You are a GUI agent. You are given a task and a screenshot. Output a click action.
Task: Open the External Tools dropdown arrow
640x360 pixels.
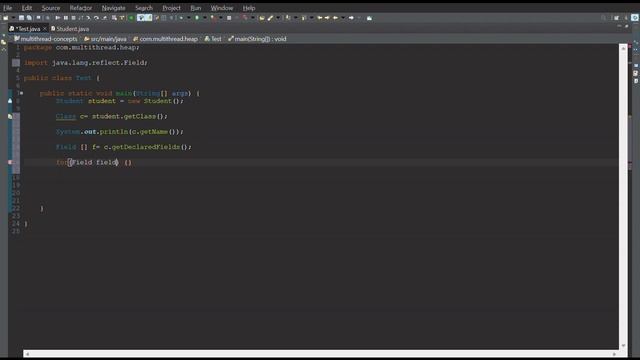click(253, 18)
